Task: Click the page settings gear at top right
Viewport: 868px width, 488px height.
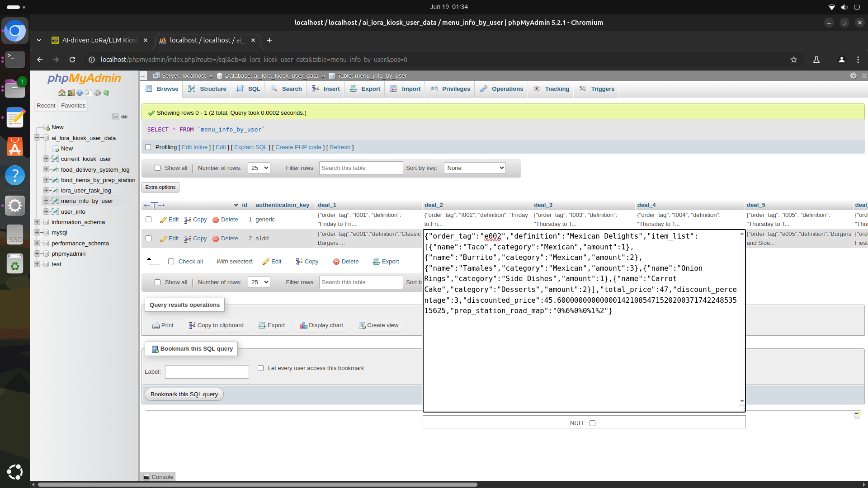Action: click(853, 75)
